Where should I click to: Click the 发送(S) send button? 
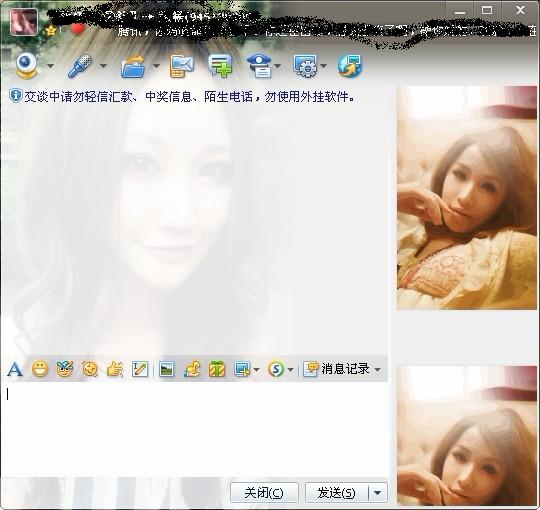337,492
